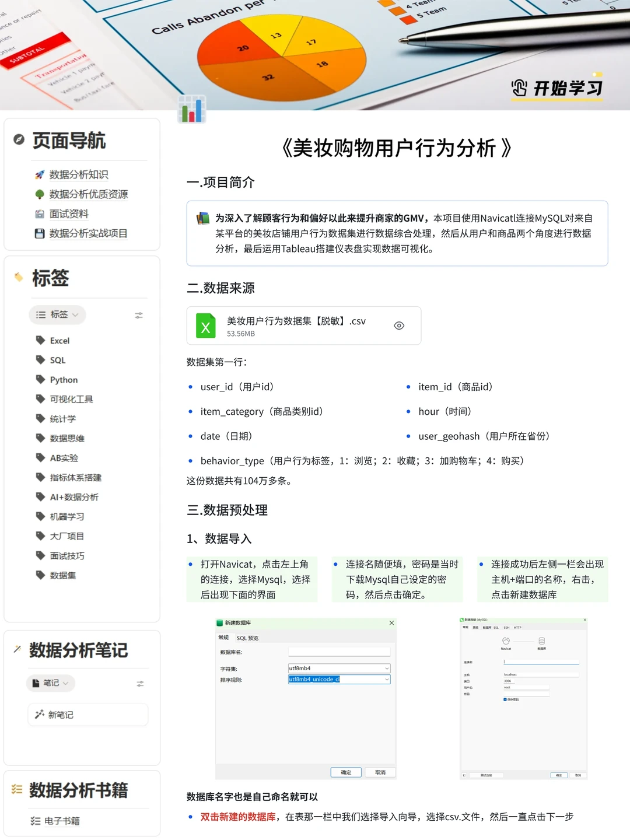
Task: Click the 新建数据库 dialog screenshot
Action: (x=306, y=698)
